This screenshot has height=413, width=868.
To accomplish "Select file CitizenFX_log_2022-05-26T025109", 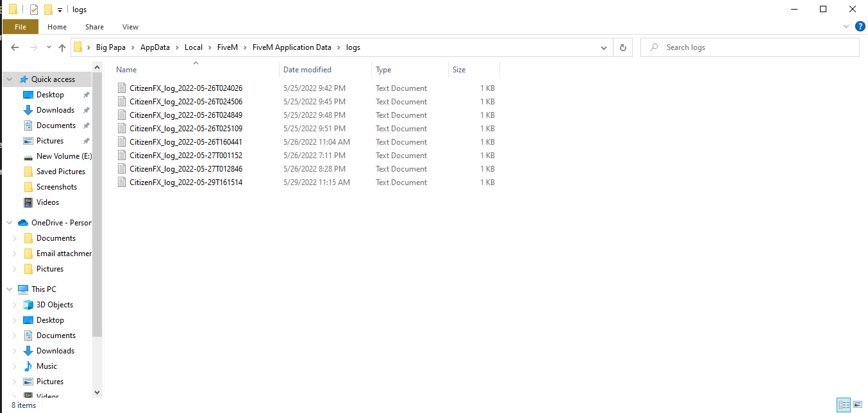I will (x=186, y=129).
